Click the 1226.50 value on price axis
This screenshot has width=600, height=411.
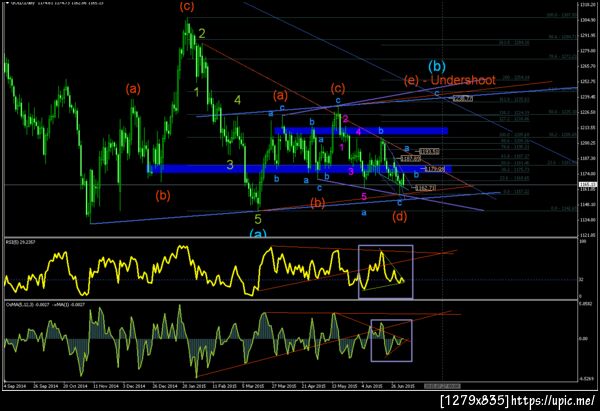[x=586, y=112]
